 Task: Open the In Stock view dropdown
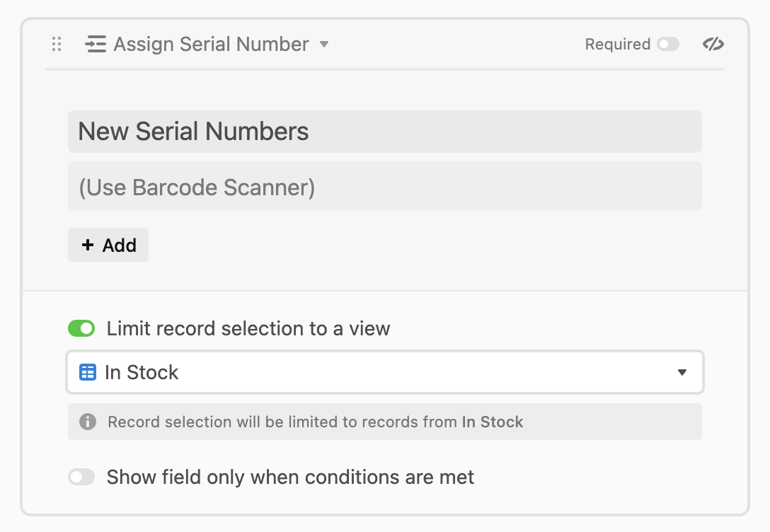click(x=385, y=373)
